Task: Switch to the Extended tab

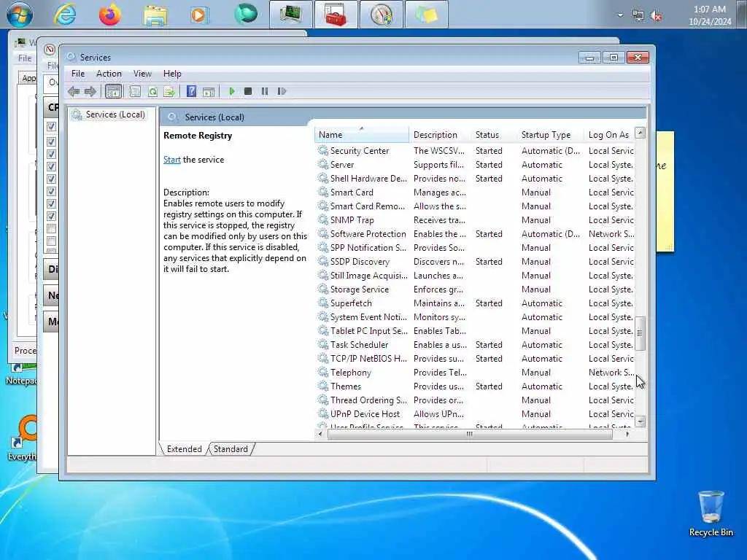Action: tap(185, 449)
